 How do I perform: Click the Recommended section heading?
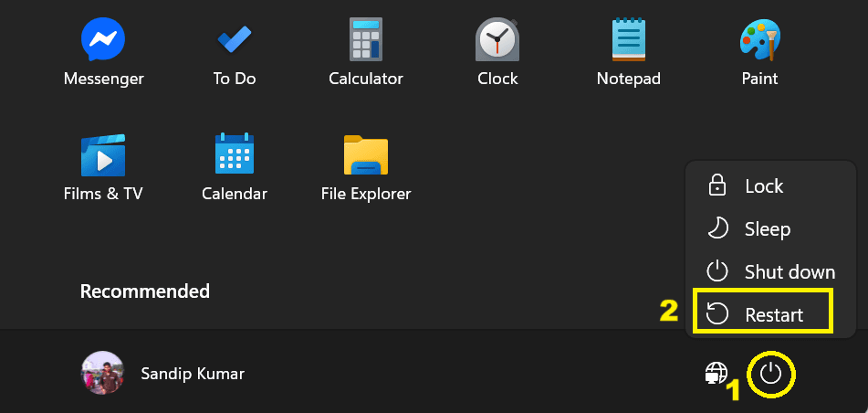[145, 291]
